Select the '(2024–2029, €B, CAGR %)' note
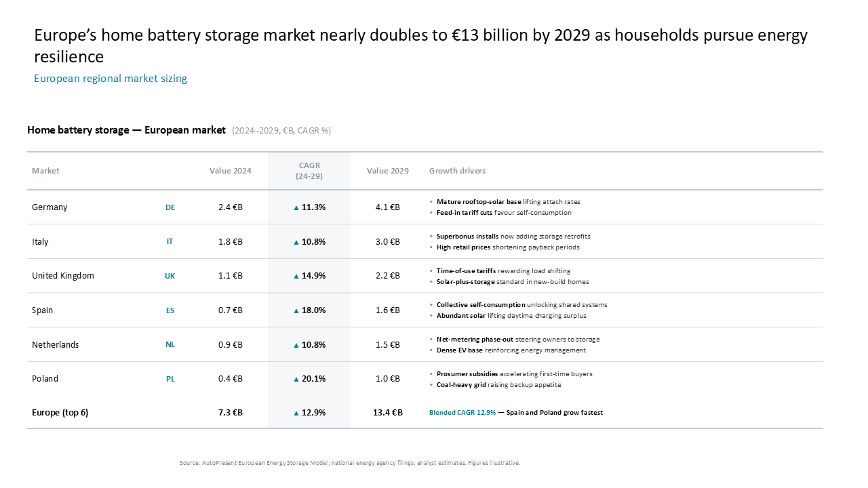This screenshot has height=488, width=868. [x=281, y=130]
